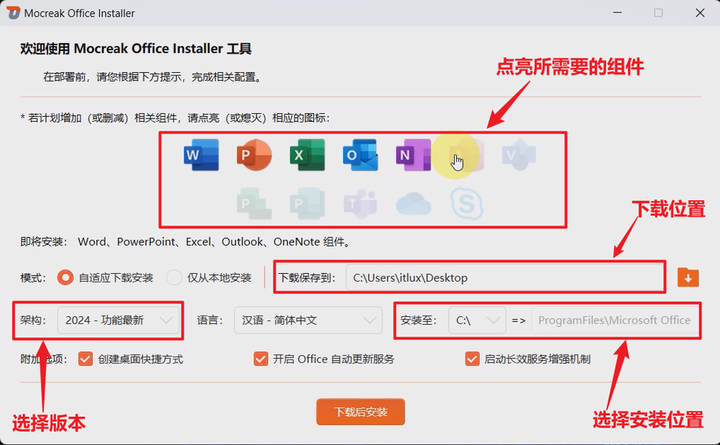Open the 语言 dropdown showing 汉语 - 简体中文
Image resolution: width=720 pixels, height=445 pixels.
(x=308, y=320)
